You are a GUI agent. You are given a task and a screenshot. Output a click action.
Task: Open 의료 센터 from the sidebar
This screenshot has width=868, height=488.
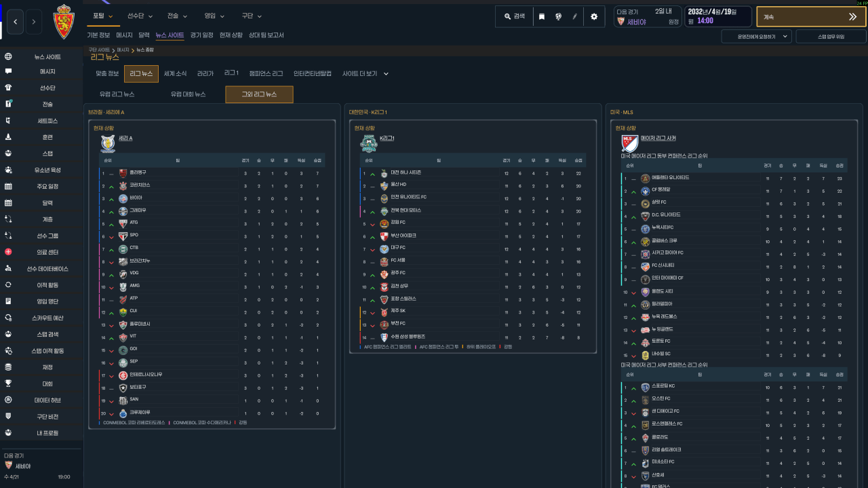(x=41, y=252)
